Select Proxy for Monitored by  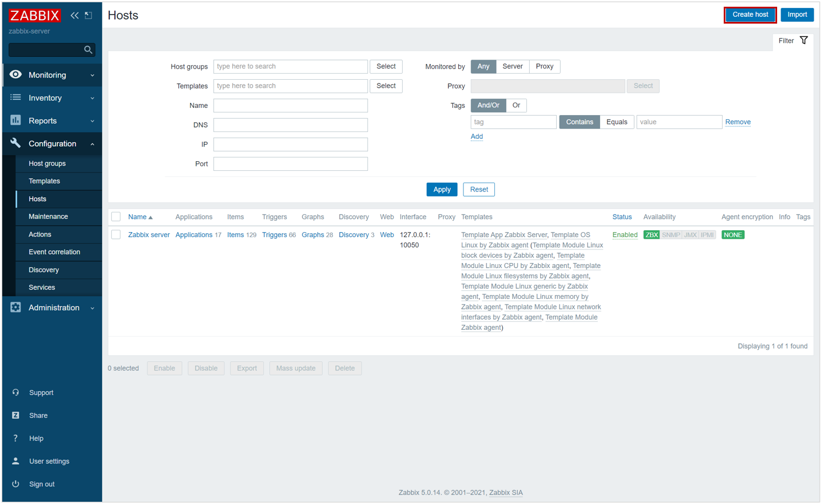(544, 66)
